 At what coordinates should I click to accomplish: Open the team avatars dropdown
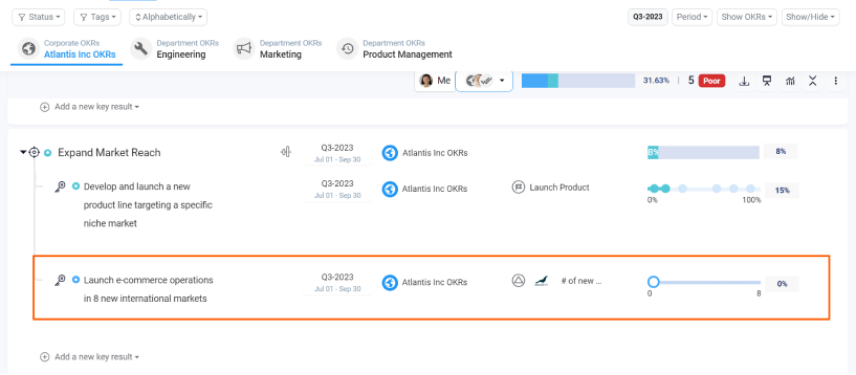click(x=484, y=81)
